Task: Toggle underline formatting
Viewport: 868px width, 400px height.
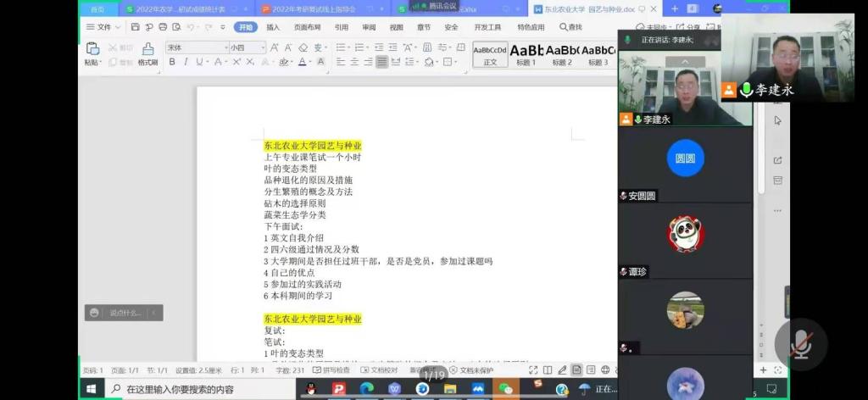Action: (x=199, y=62)
